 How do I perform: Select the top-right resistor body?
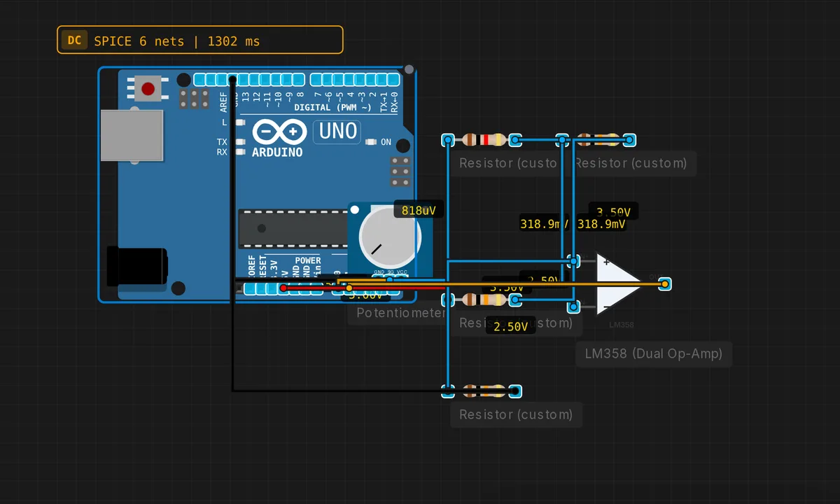pos(597,140)
